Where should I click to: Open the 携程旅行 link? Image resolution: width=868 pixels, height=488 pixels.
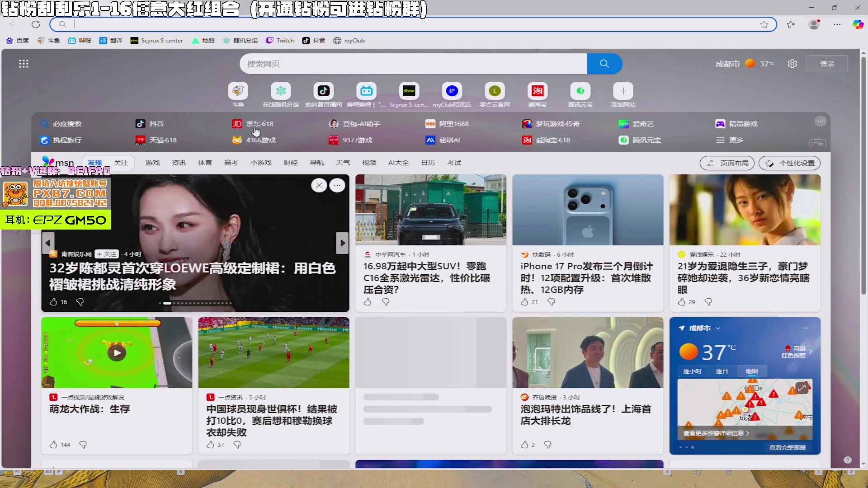point(61,140)
